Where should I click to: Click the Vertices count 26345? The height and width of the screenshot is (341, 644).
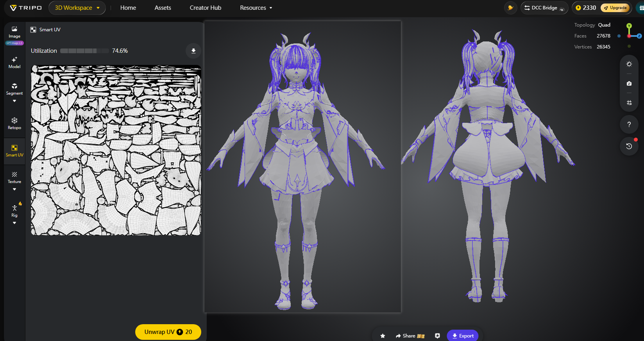(x=603, y=47)
